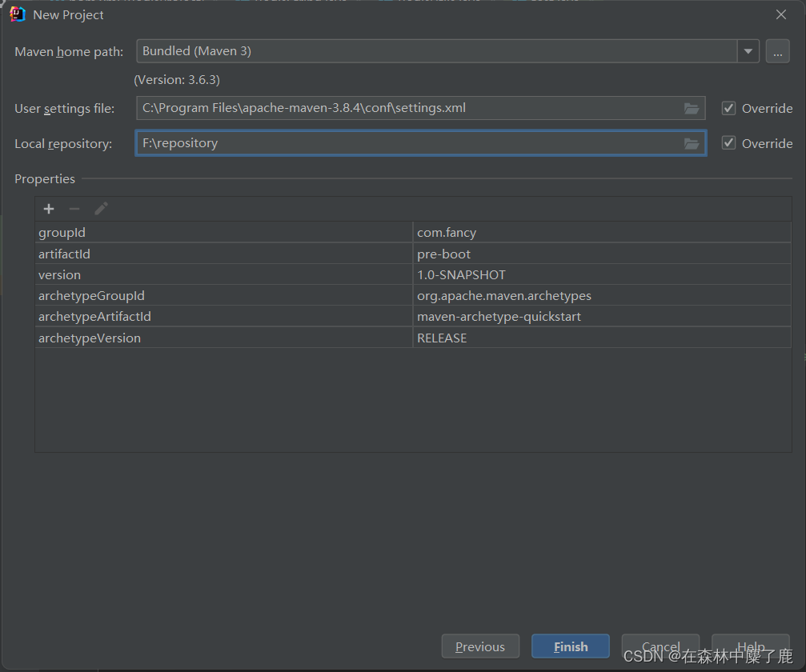Click the (Version: 3.6.3) text
This screenshot has width=806, height=672.
(x=177, y=80)
